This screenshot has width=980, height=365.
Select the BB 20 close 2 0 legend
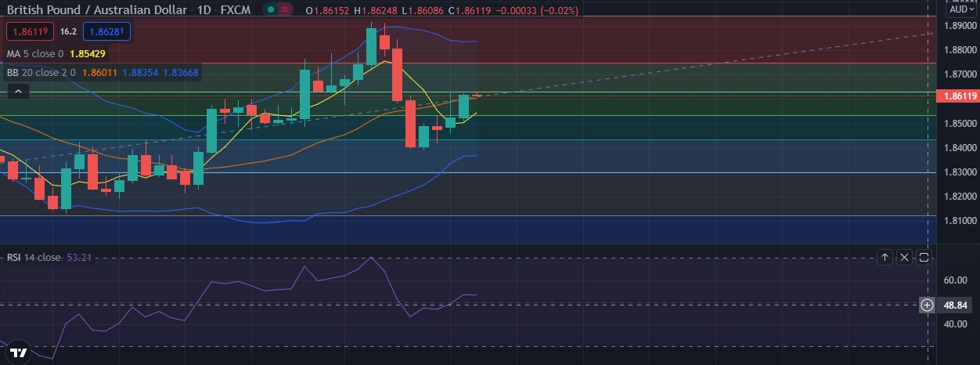pos(41,73)
